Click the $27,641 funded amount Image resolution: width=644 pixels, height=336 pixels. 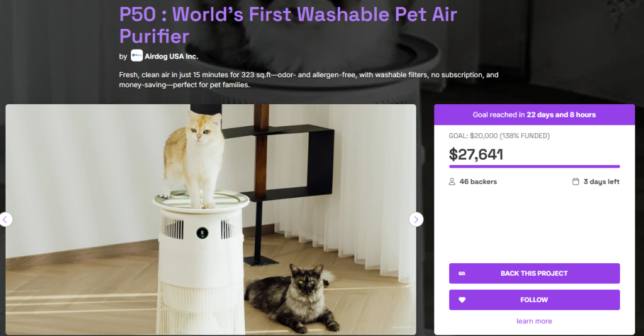[x=475, y=154]
